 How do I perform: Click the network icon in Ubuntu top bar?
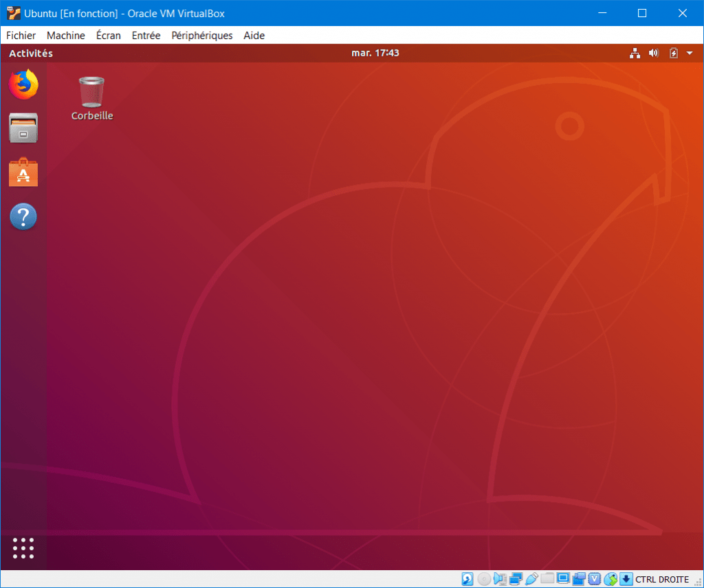(635, 54)
